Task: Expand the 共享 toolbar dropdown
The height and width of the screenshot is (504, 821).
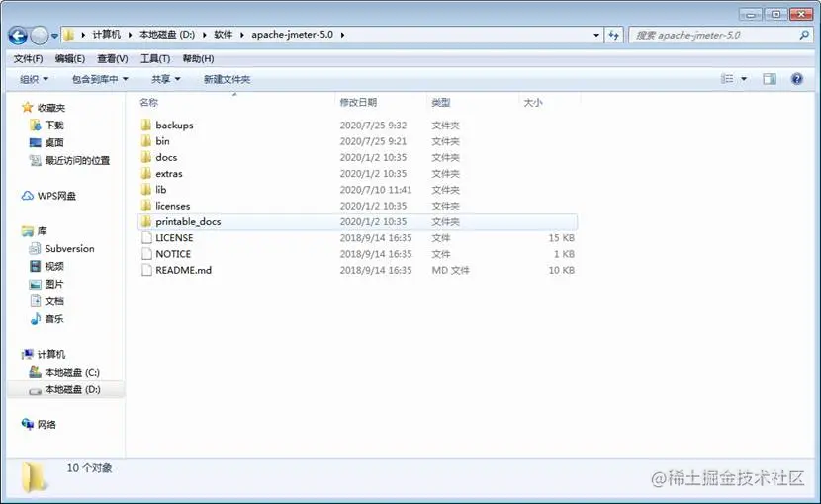Action: tap(166, 79)
